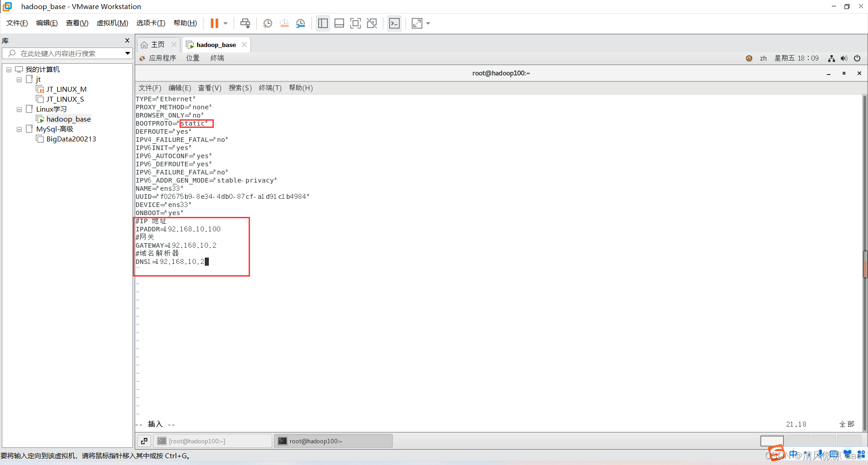Screen dimensions: 868x465
Task: Open the 查看(V) menu in VMware
Action: click(77, 23)
